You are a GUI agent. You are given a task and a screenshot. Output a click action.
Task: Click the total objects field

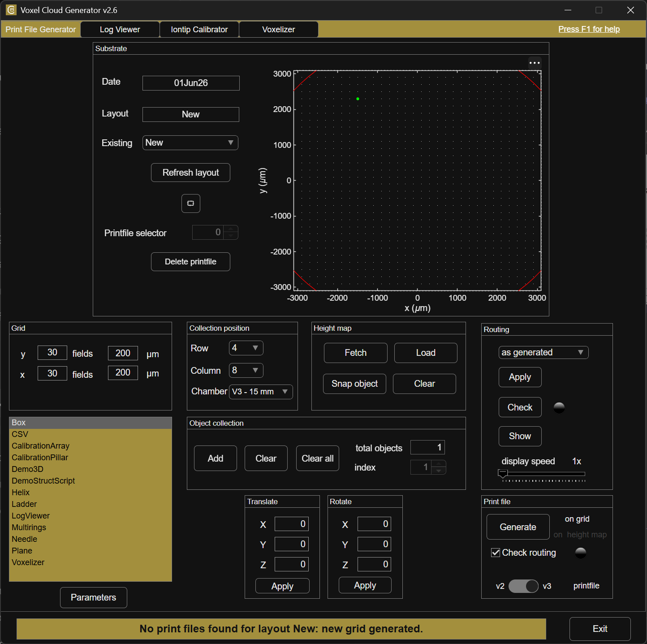pyautogui.click(x=427, y=447)
